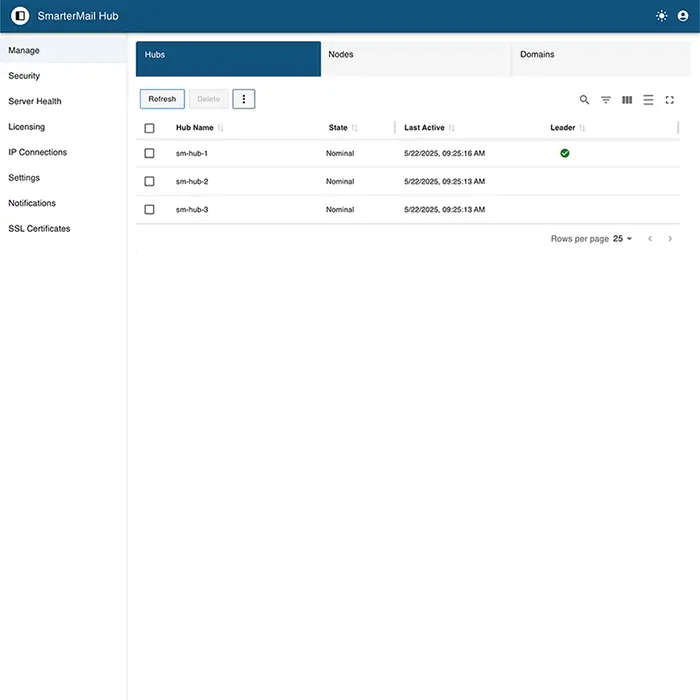The image size is (700, 700).
Task: Open Licensing in the sidebar
Action: (63, 127)
